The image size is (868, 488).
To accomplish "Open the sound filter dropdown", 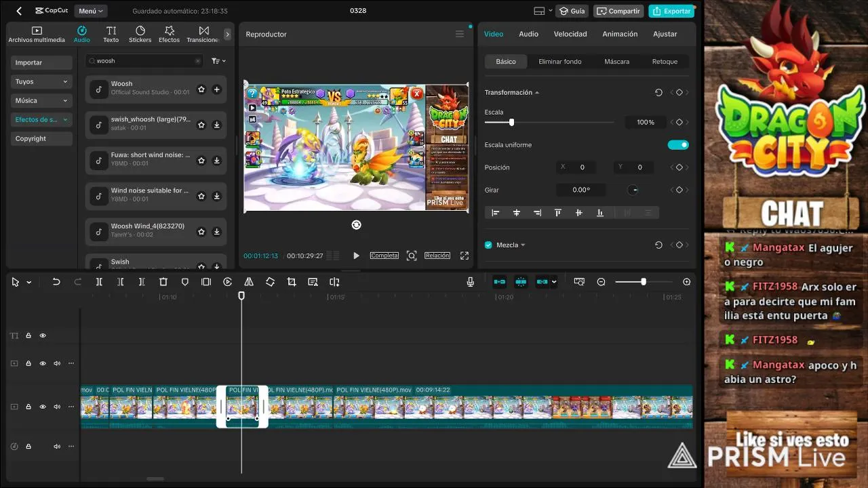I will 218,61.
